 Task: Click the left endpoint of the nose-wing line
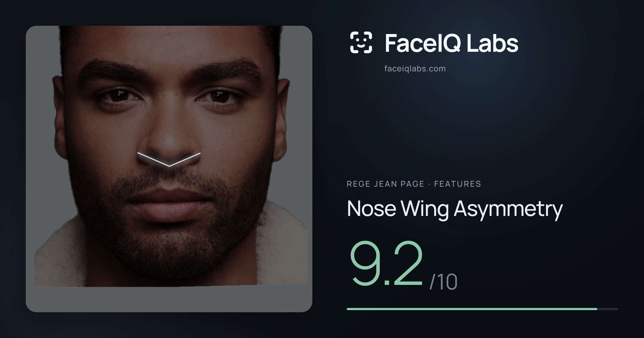tap(138, 153)
